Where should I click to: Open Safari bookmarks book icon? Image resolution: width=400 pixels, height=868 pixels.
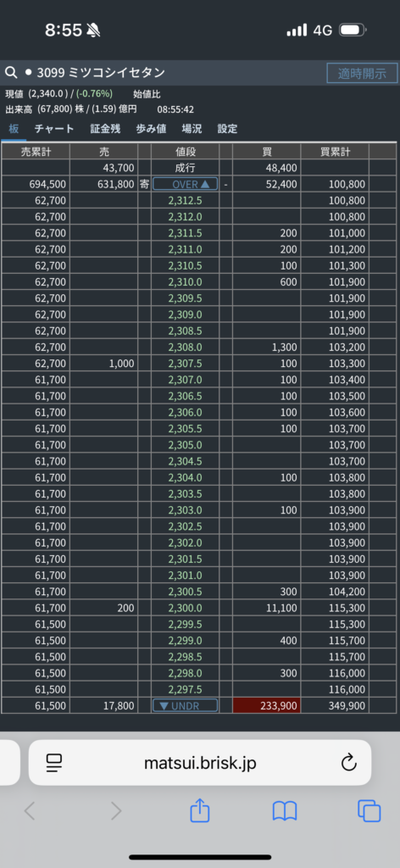coord(285,811)
